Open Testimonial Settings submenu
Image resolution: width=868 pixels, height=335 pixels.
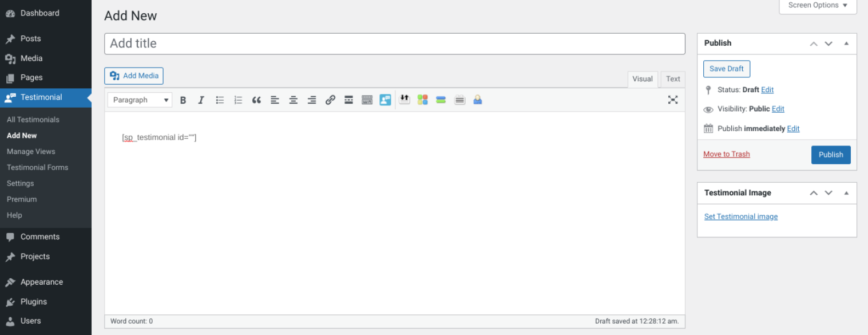pyautogui.click(x=20, y=183)
